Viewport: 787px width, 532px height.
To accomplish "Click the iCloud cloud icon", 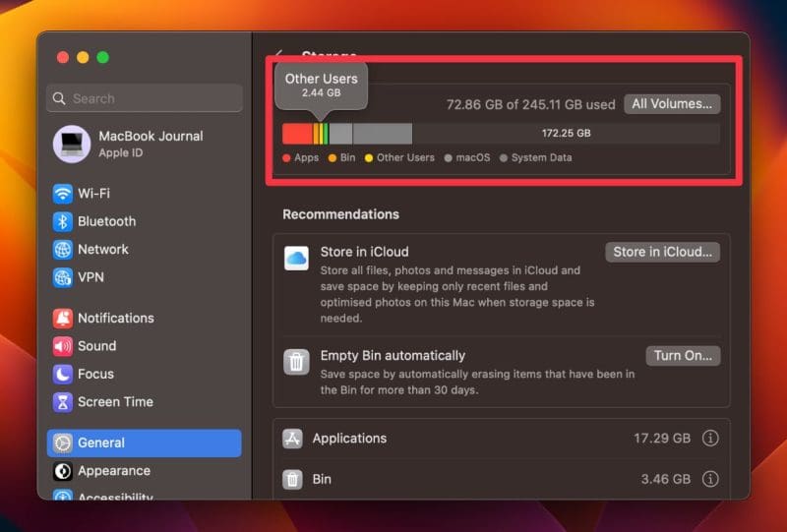I will (x=296, y=259).
